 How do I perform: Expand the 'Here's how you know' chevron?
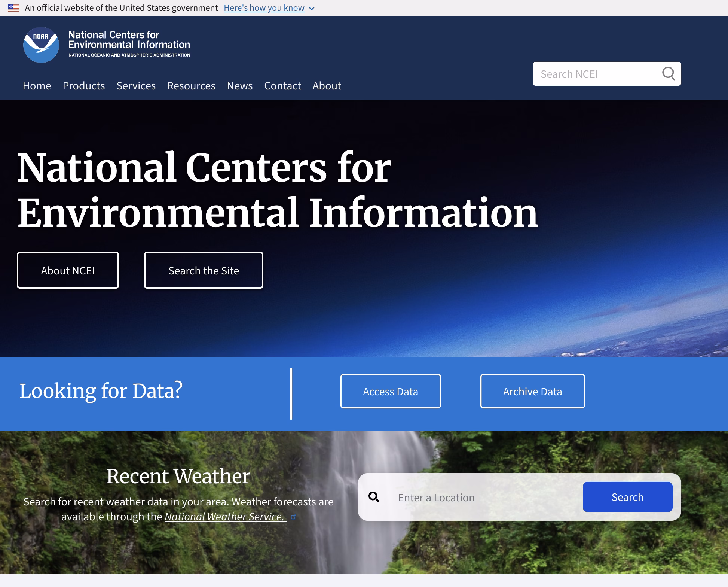(x=312, y=9)
